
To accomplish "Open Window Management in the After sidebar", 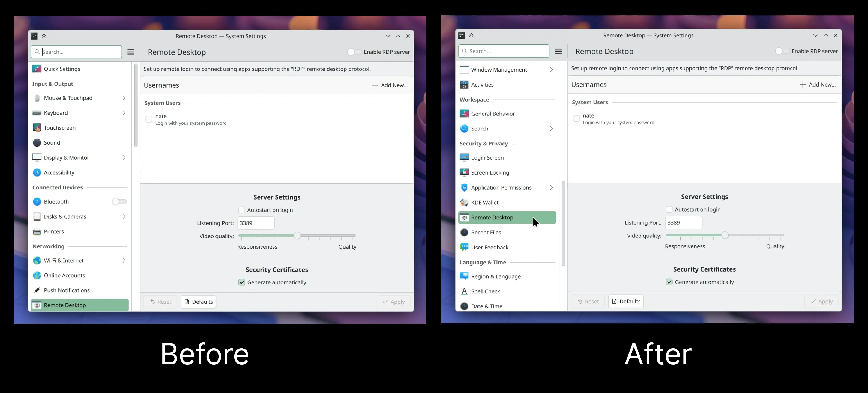I will point(507,69).
